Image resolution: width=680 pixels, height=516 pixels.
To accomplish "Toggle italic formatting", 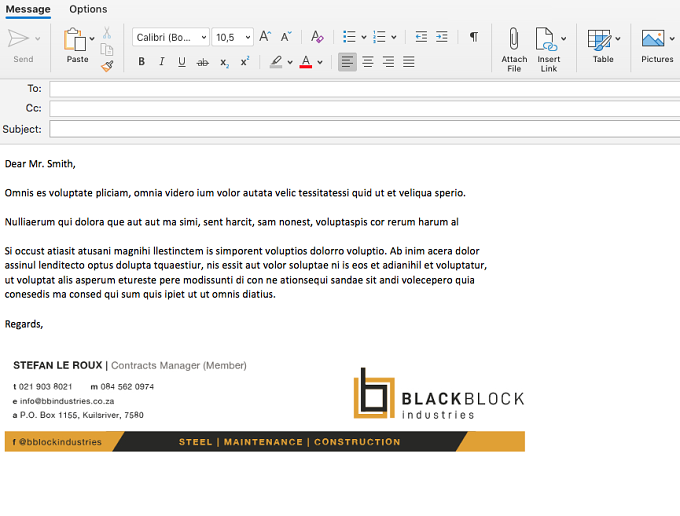I will point(162,62).
